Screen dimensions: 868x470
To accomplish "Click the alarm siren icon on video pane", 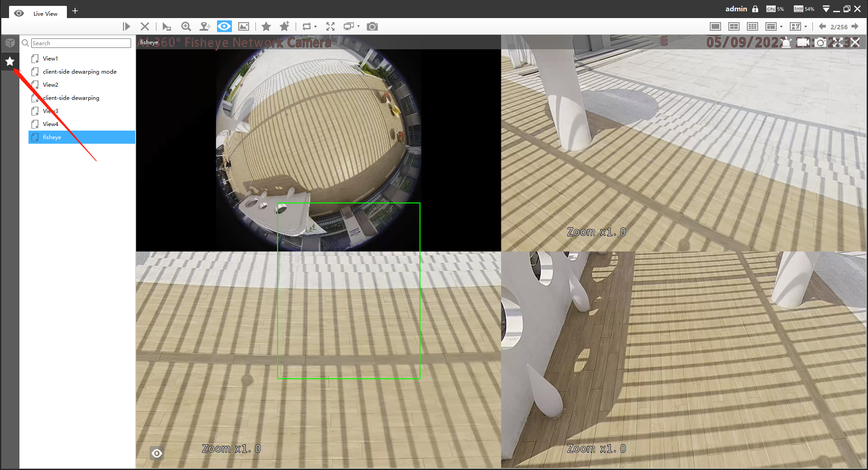I will pos(787,42).
